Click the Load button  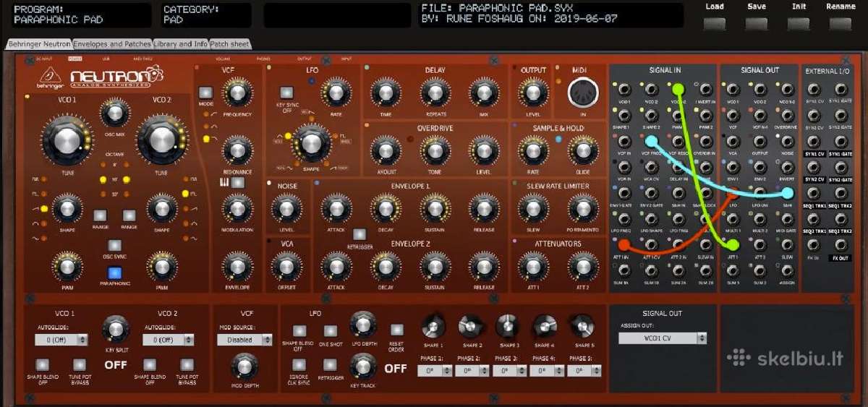pos(715,23)
